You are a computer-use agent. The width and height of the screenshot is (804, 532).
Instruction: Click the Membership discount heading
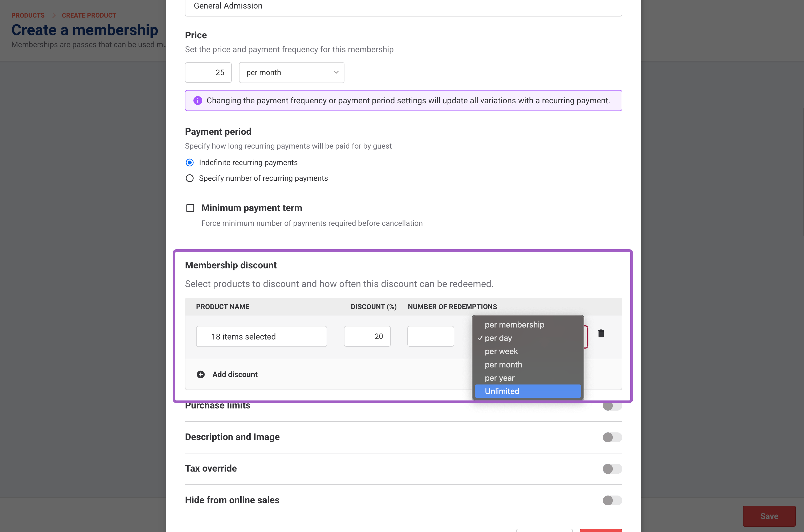[x=231, y=265]
